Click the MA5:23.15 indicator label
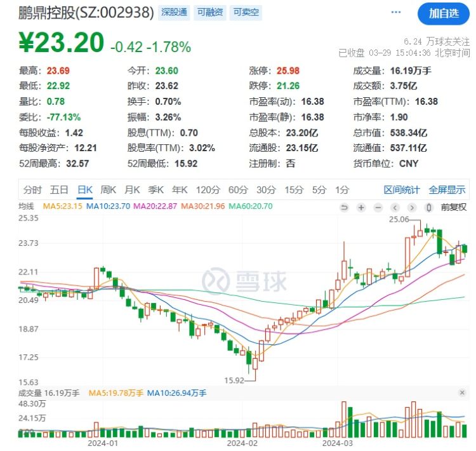 click(63, 206)
